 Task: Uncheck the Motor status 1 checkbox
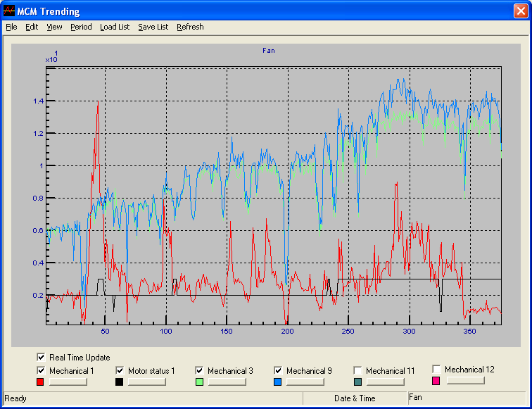click(120, 370)
